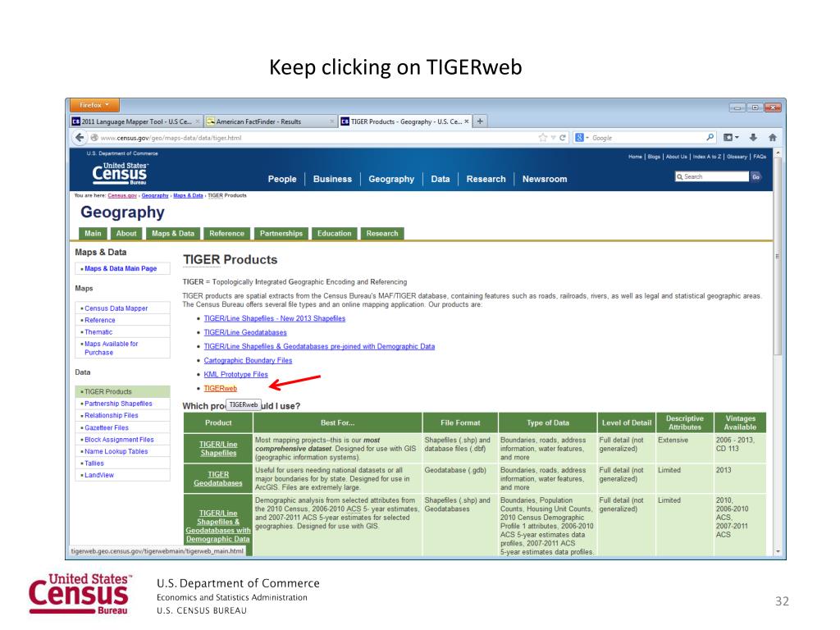Click in the Census site search field
The height and width of the screenshot is (630, 840).
(x=712, y=177)
